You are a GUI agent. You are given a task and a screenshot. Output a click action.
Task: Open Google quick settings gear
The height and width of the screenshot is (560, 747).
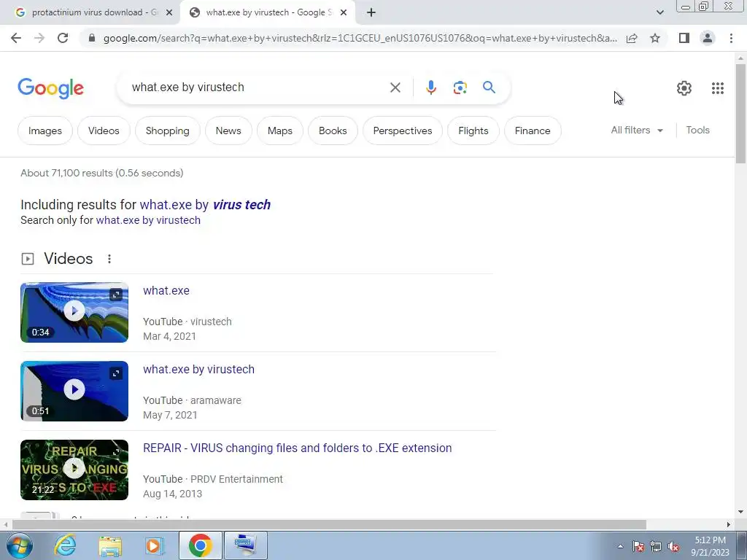[684, 88]
